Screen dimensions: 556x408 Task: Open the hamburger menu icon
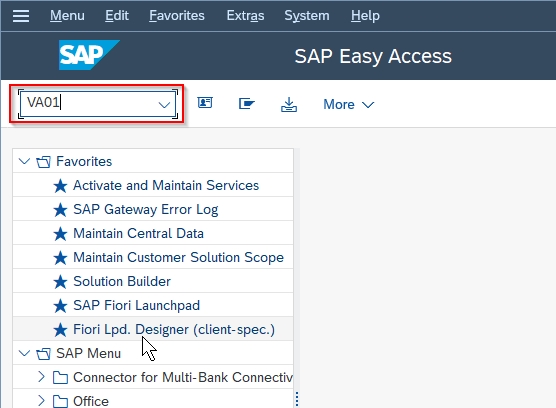point(21,16)
